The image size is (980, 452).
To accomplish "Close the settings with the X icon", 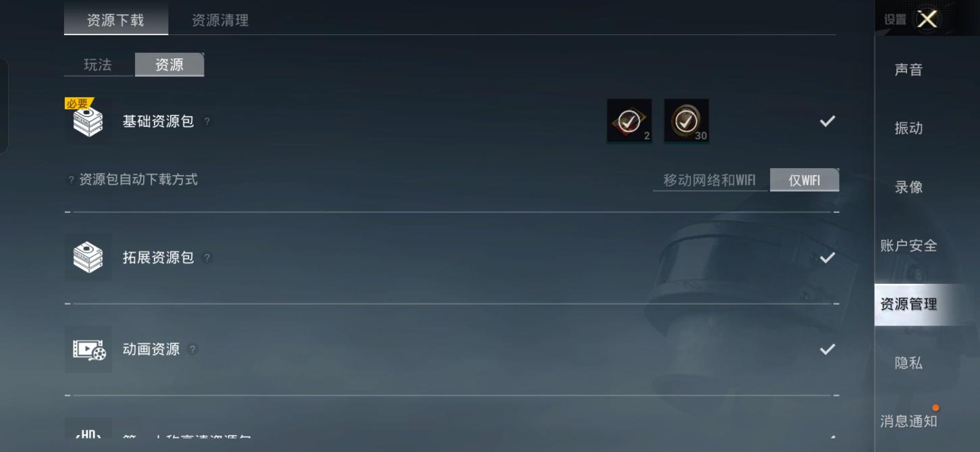I will 927,19.
